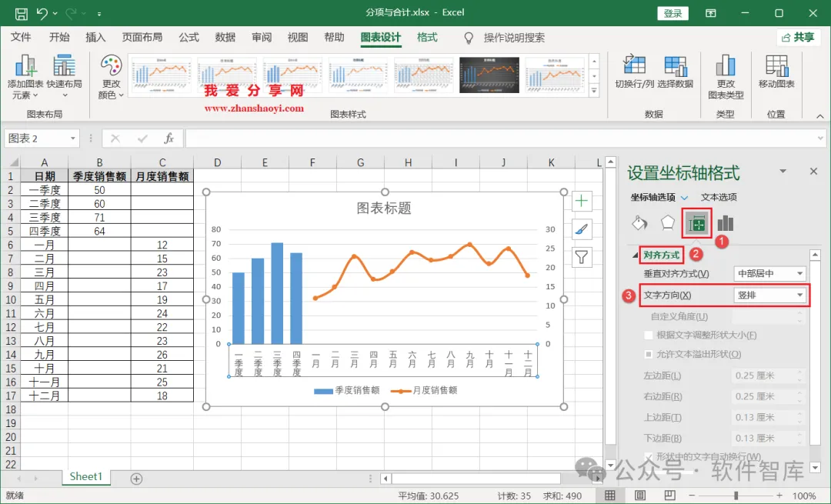Toggle 根据文字调整形状大小 checkbox

point(648,335)
